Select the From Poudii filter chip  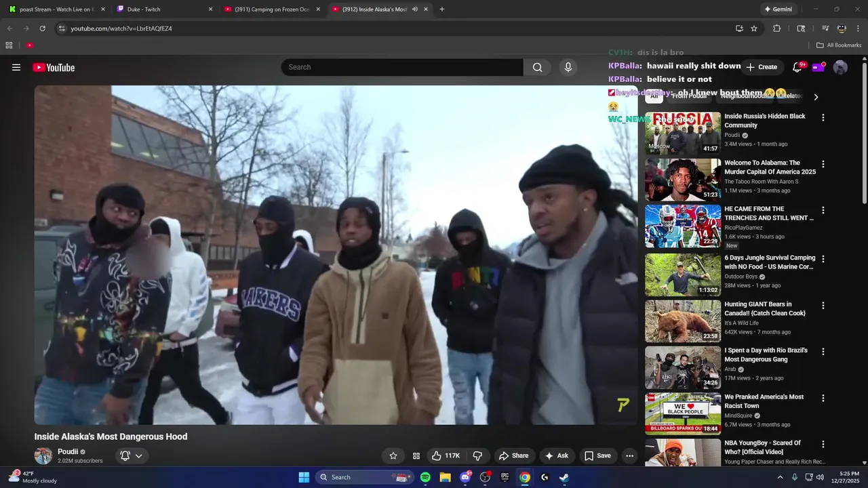pyautogui.click(x=689, y=96)
